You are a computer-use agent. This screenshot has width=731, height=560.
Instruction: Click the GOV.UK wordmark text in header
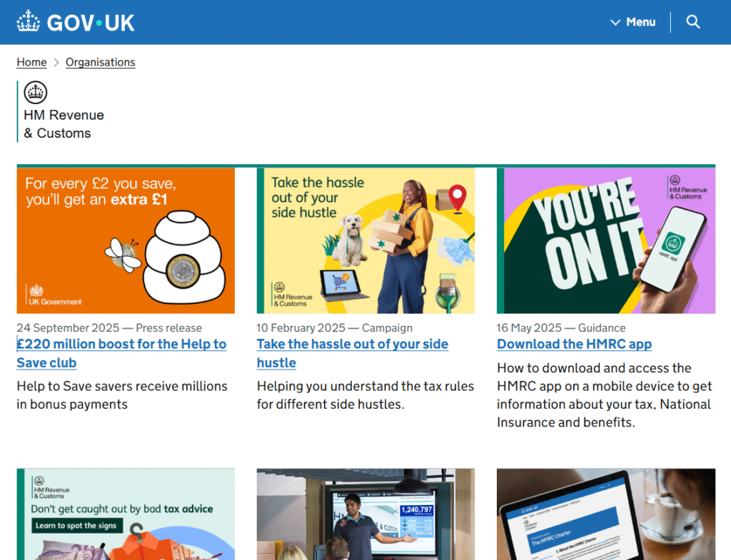pyautogui.click(x=91, y=22)
